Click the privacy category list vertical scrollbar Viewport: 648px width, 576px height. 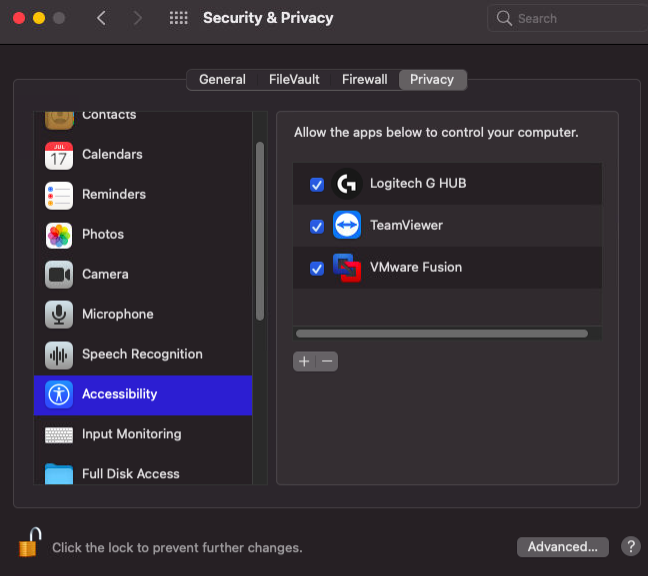(x=260, y=231)
